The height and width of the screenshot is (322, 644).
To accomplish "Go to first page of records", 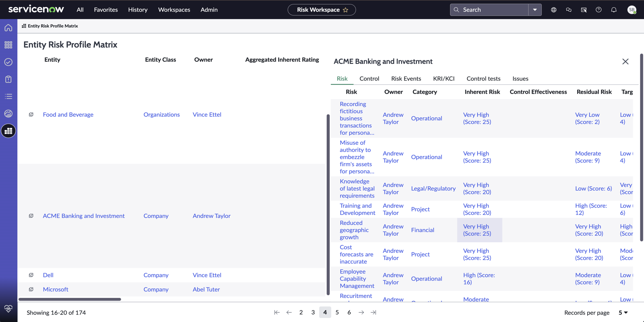I will click(277, 312).
